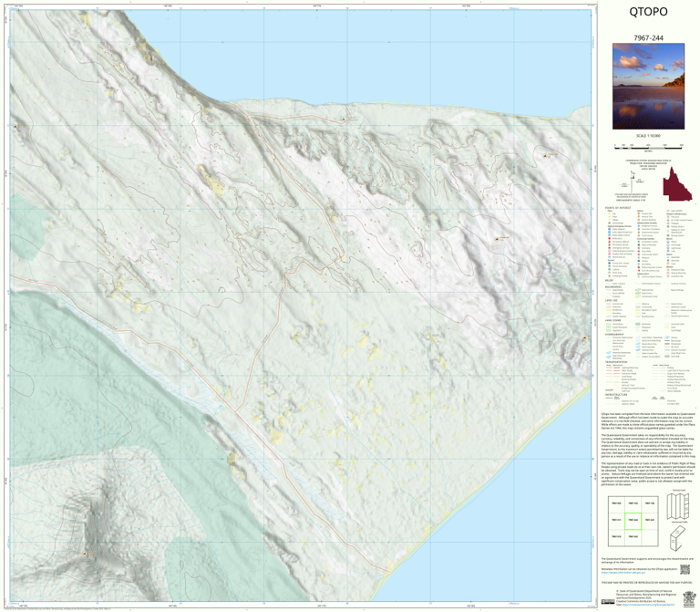The image size is (700, 612).
Task: Click the Creative Commons BY licence badge
Action: (x=608, y=602)
